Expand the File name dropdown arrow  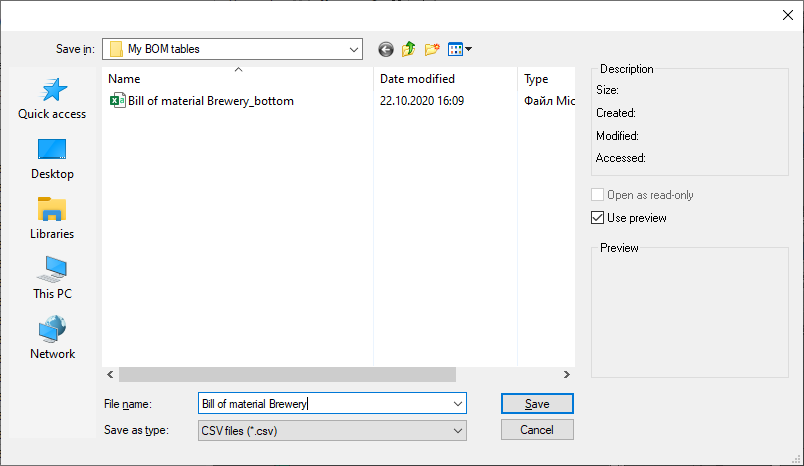pos(458,404)
